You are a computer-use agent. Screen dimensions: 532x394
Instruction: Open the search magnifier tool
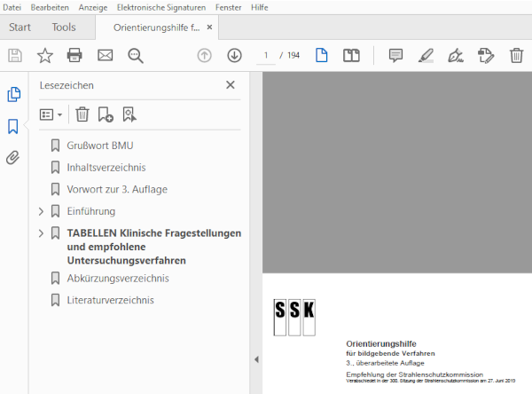coord(135,56)
